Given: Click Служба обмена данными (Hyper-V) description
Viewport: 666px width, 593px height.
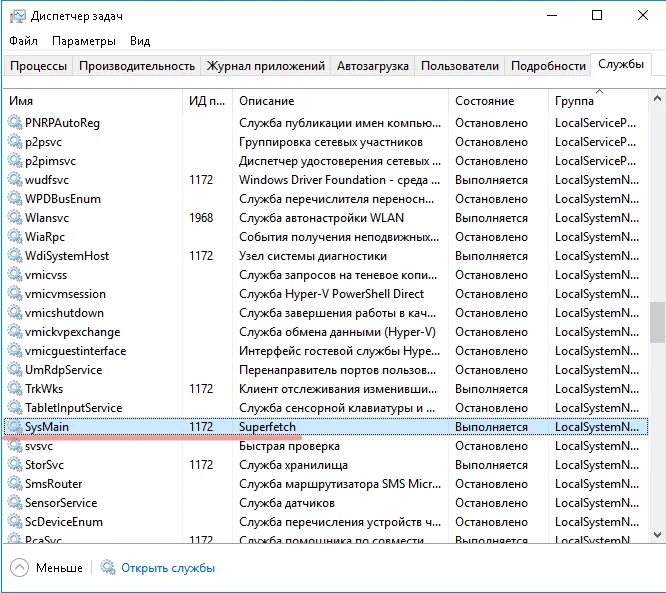Looking at the screenshot, I should coord(337,332).
